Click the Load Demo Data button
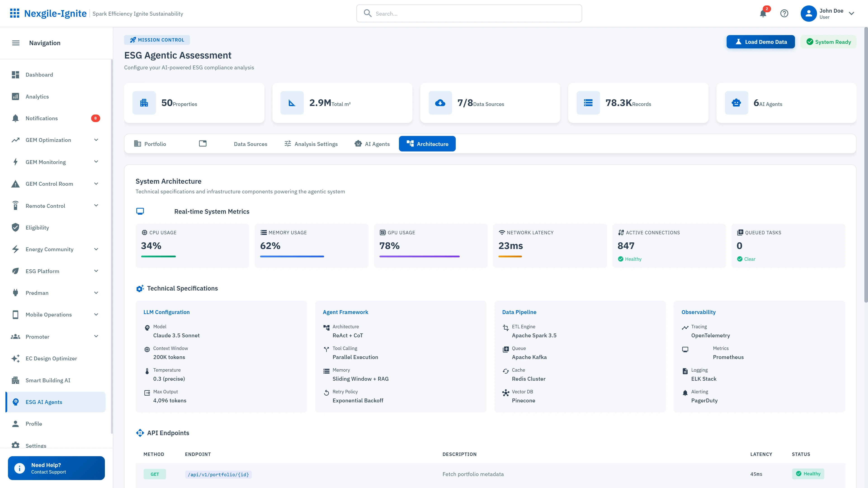This screenshot has width=868, height=488. click(x=760, y=41)
